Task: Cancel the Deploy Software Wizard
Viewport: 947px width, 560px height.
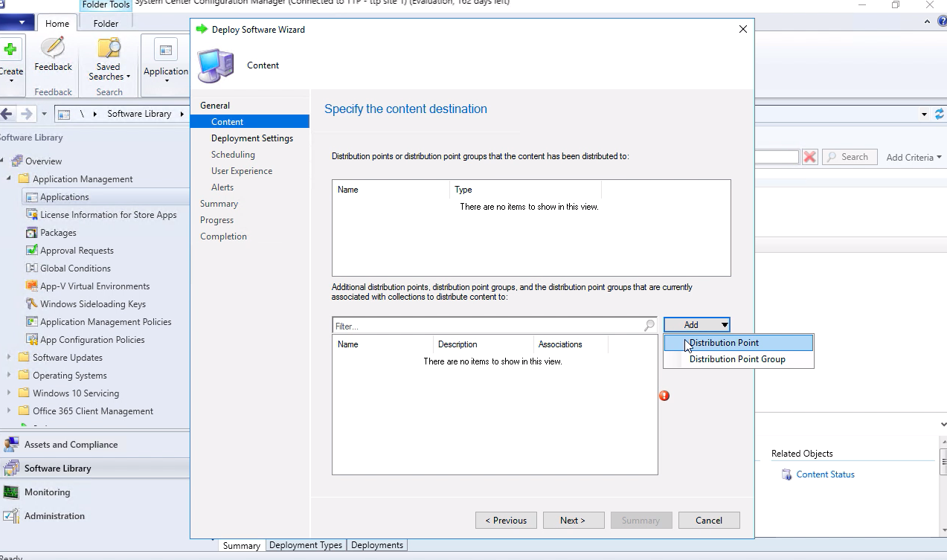Action: (x=709, y=521)
